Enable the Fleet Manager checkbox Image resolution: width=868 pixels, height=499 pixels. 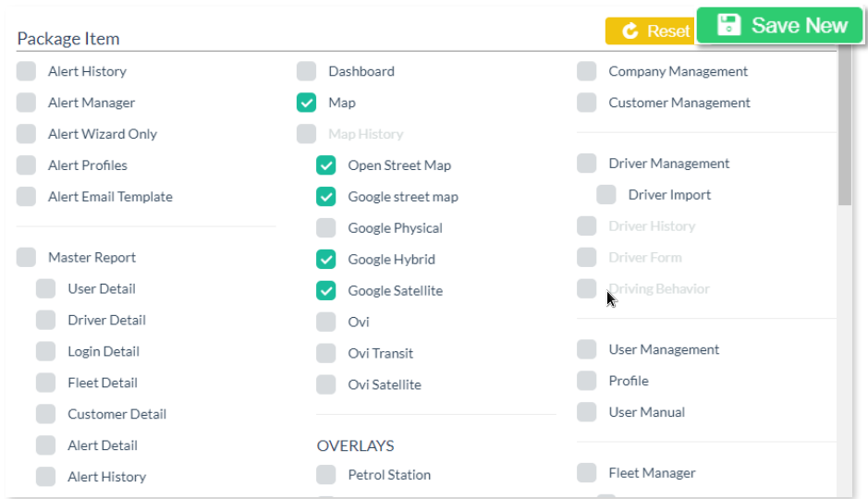click(x=587, y=473)
